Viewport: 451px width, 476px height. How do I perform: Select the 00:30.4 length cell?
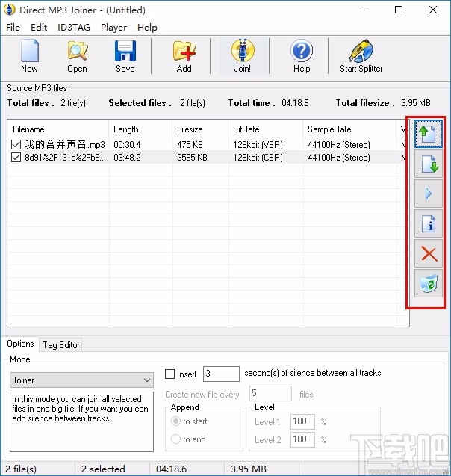[127, 145]
